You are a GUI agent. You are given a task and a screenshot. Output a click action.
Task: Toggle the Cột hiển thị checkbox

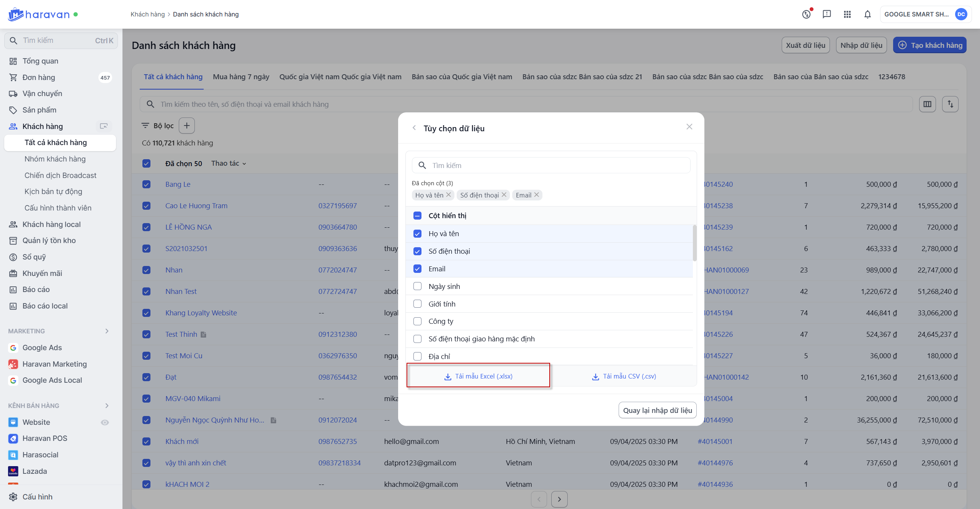417,215
